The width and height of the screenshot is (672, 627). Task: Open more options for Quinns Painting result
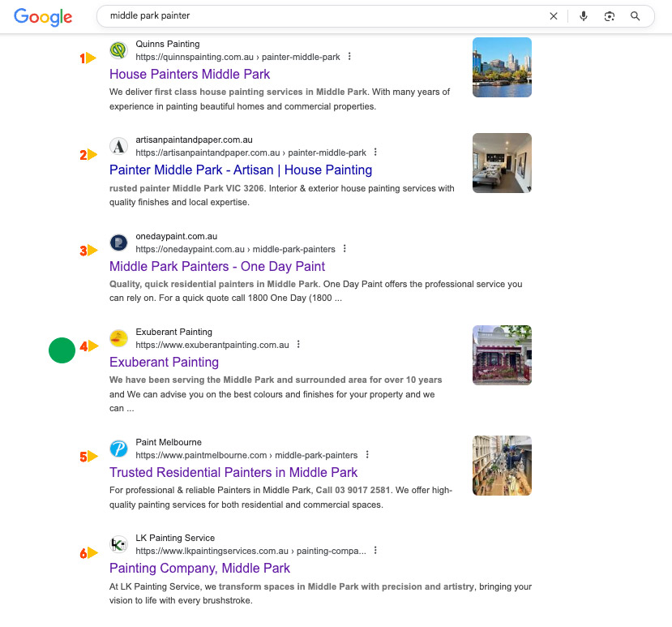click(x=349, y=57)
